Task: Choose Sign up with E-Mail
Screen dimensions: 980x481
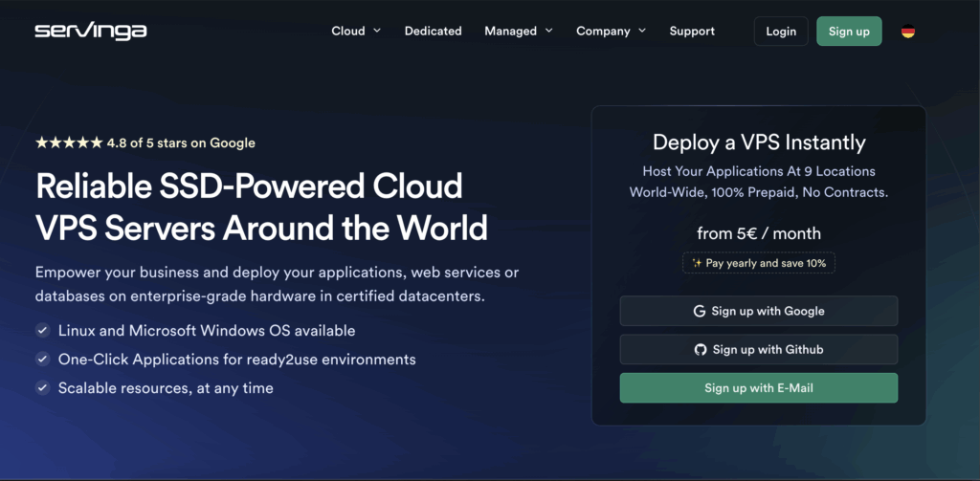Action: pyautogui.click(x=759, y=388)
